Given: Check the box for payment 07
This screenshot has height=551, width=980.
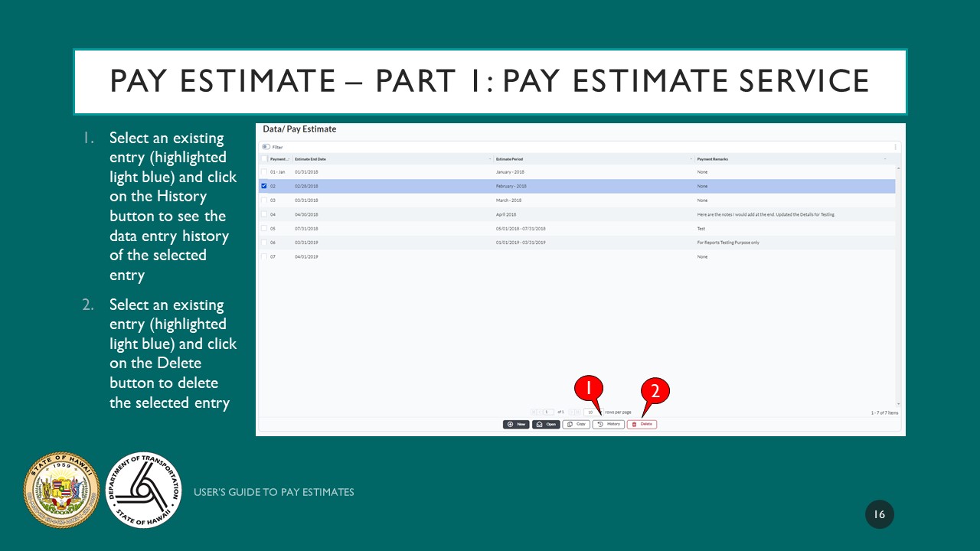Looking at the screenshot, I should (x=264, y=256).
